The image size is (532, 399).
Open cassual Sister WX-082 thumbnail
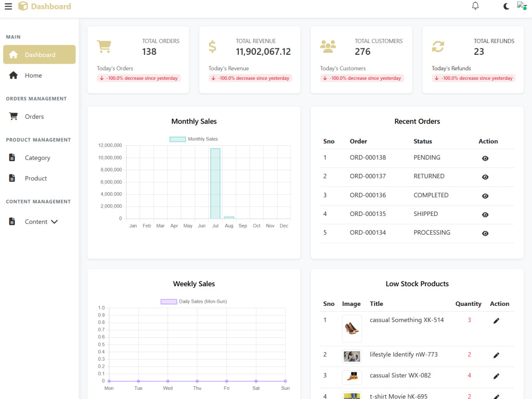click(352, 377)
